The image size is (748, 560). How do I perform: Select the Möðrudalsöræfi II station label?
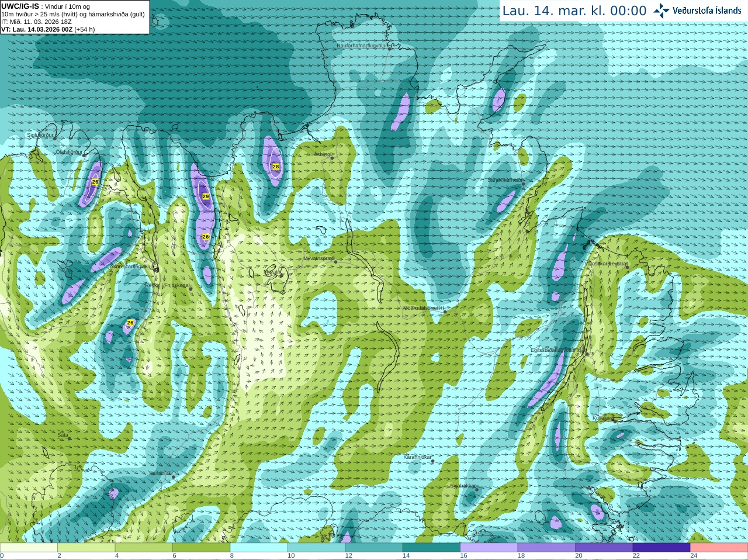point(424,308)
